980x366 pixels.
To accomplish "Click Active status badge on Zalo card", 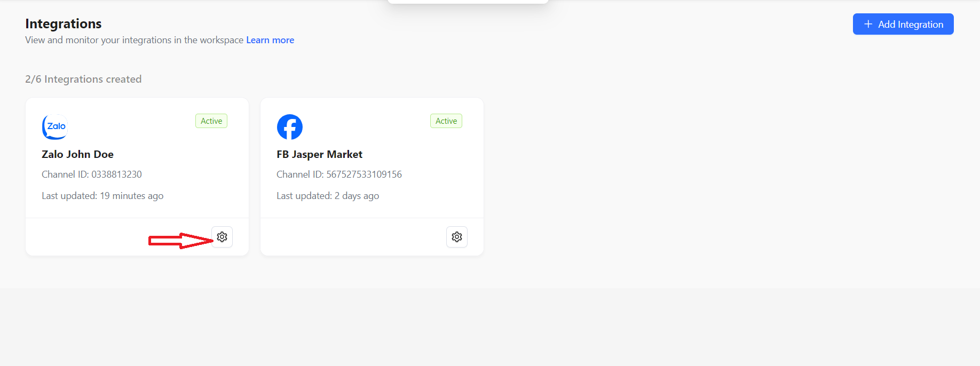I will point(211,121).
